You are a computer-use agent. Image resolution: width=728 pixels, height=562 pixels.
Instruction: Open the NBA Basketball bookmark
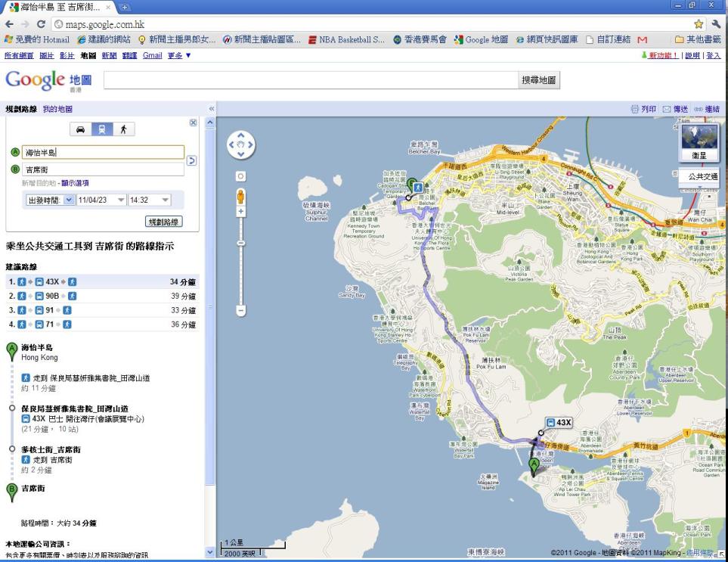(346, 39)
